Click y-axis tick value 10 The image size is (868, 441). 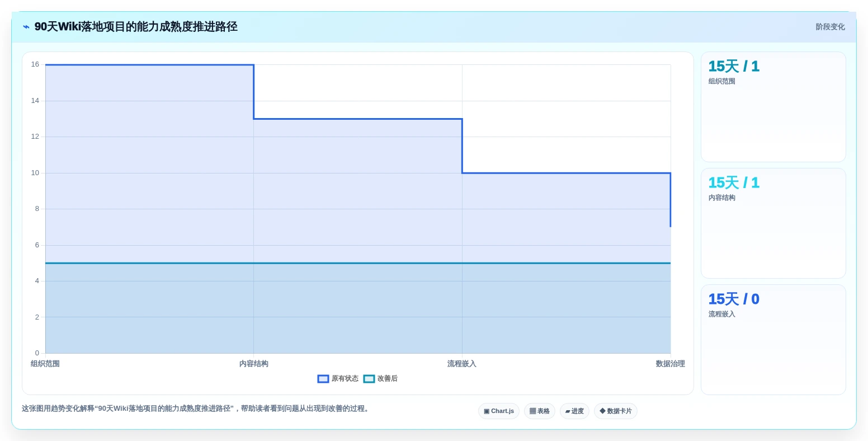tap(35, 173)
